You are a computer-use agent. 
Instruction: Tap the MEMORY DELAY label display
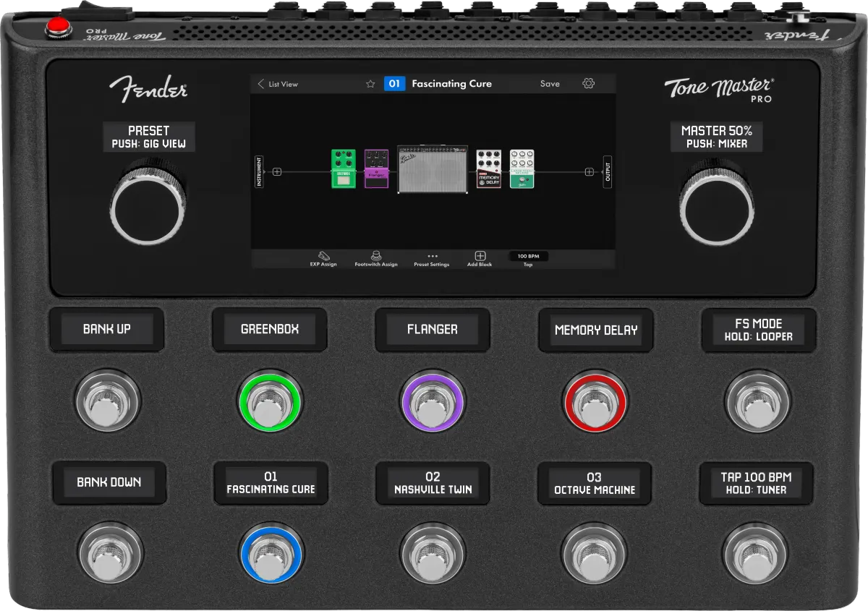tap(596, 330)
